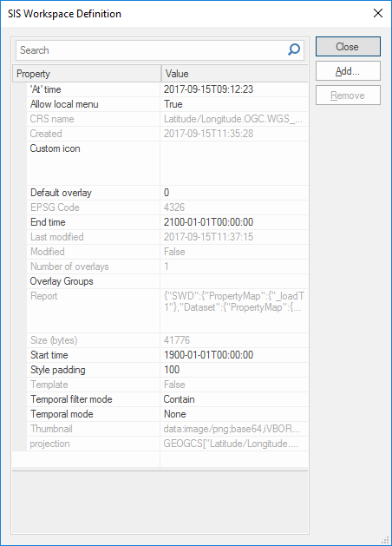Click the resize grip at dialog corner
This screenshot has height=546, width=392.
385,540
